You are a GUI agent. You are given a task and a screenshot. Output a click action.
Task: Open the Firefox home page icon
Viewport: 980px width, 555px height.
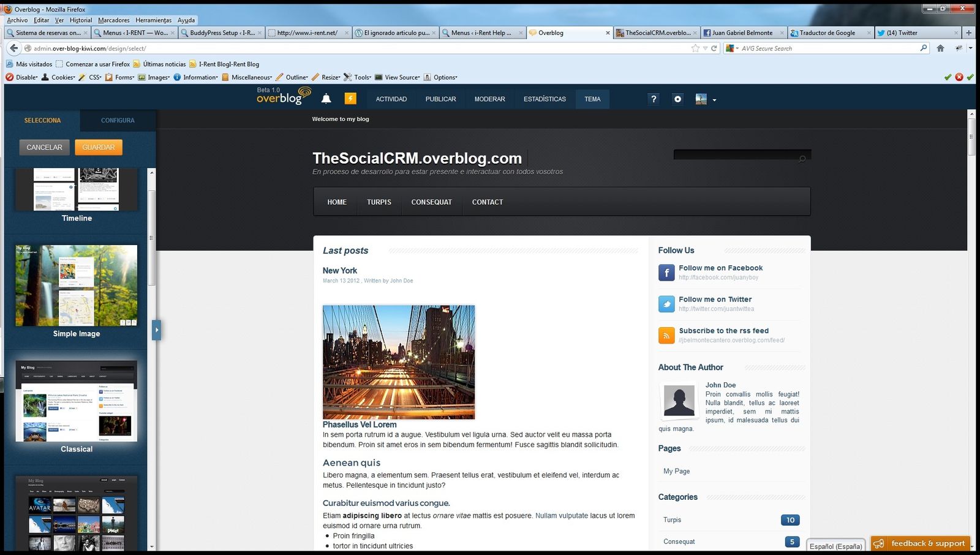click(x=940, y=48)
